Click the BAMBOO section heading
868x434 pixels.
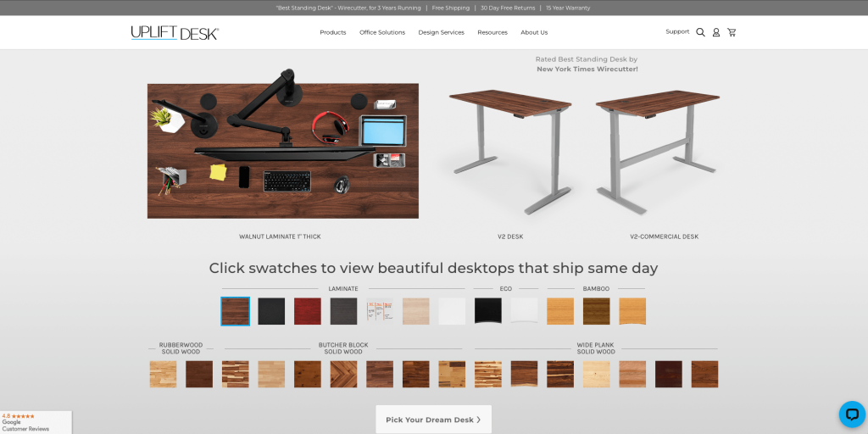tap(596, 289)
